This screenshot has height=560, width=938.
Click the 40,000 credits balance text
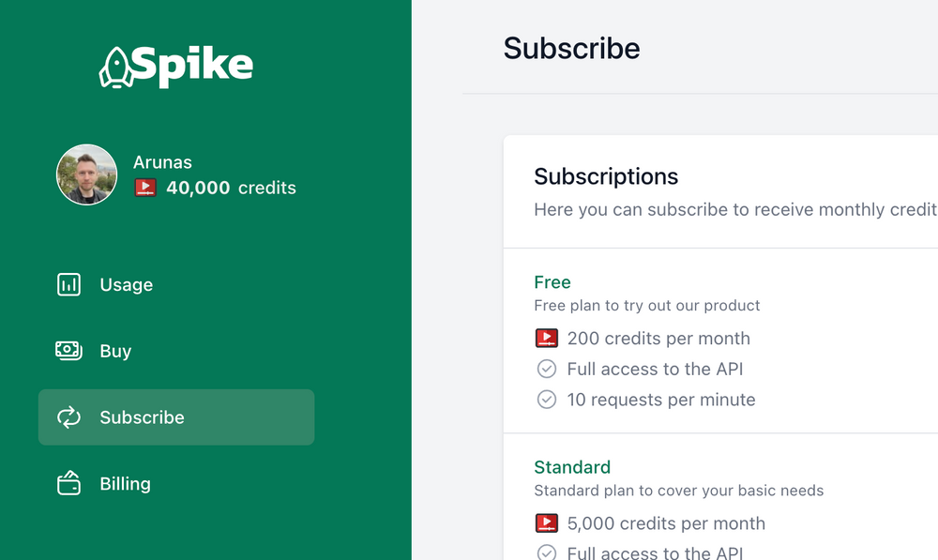coord(229,188)
